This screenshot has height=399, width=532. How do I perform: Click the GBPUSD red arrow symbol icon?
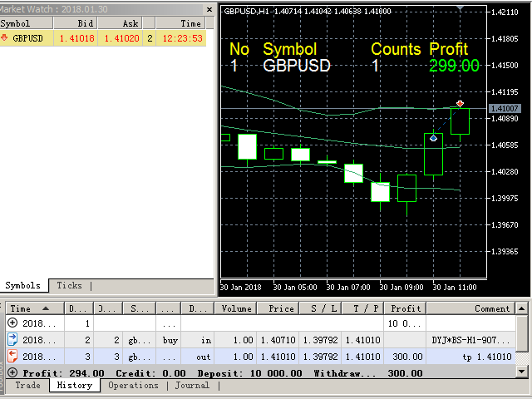(x=5, y=38)
